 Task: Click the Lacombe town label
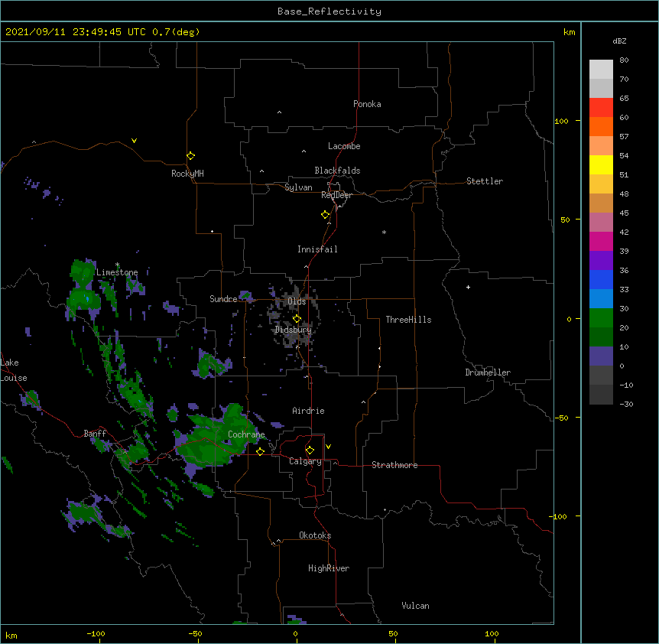344,146
